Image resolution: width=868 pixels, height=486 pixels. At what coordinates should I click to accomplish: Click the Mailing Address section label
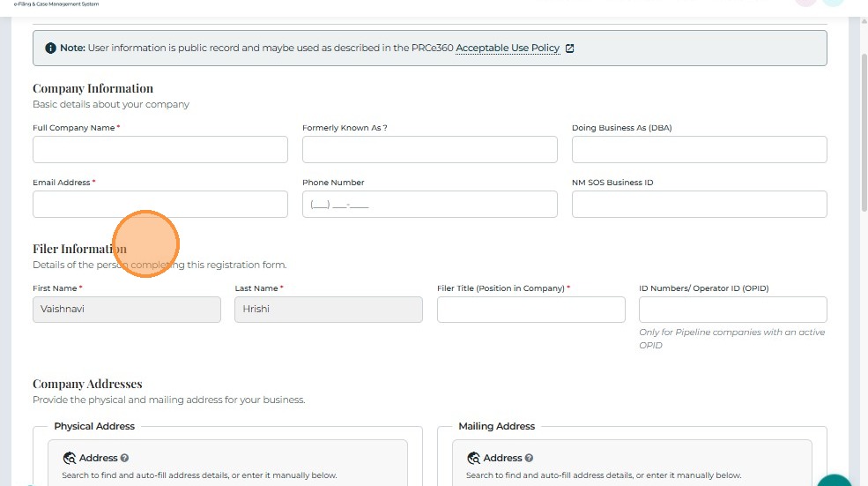pos(496,426)
